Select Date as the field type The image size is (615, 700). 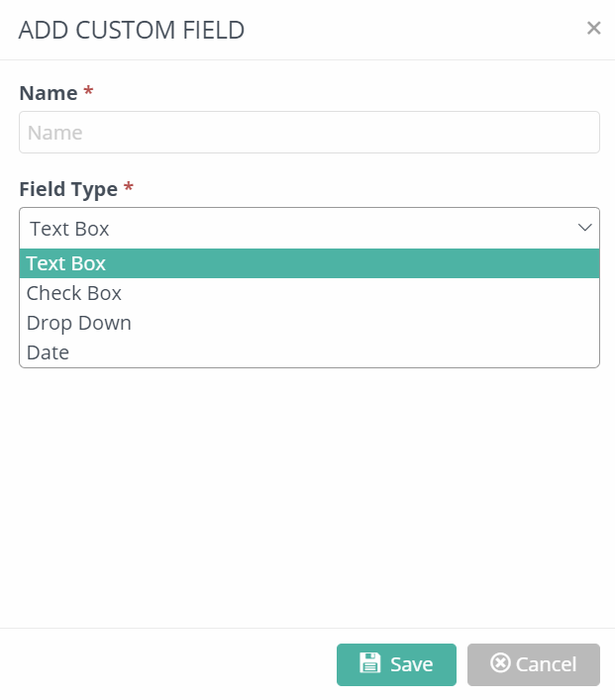tap(48, 352)
